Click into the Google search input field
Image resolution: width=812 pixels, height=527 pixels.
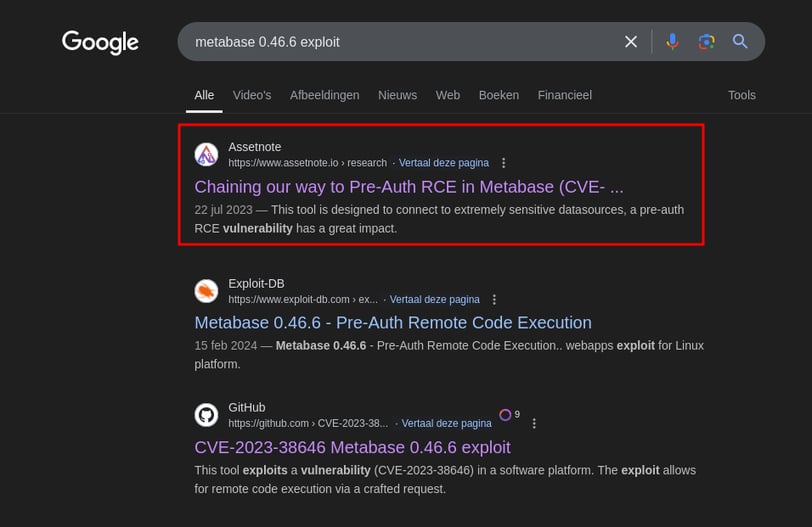click(x=400, y=42)
